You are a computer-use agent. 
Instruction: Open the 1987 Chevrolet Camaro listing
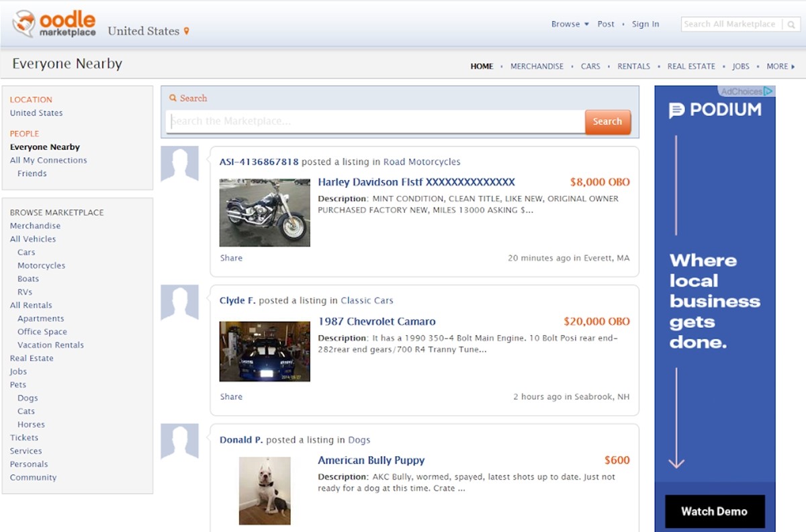(376, 321)
